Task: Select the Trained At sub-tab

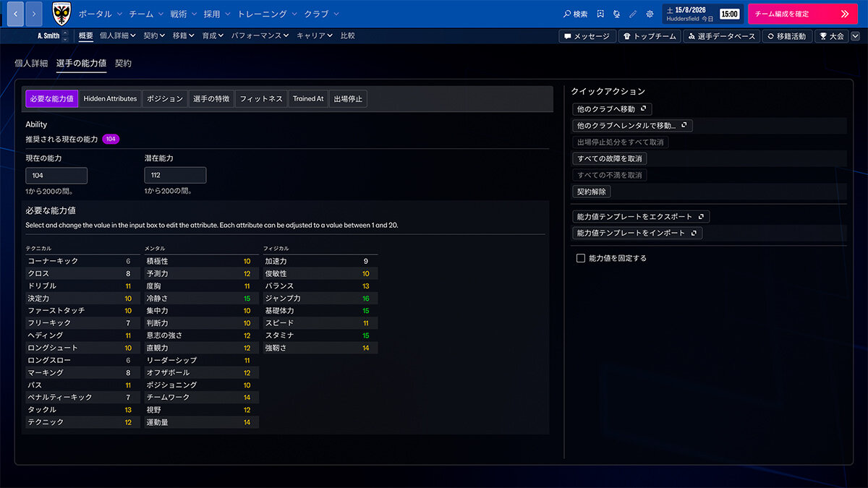Action: [308, 98]
